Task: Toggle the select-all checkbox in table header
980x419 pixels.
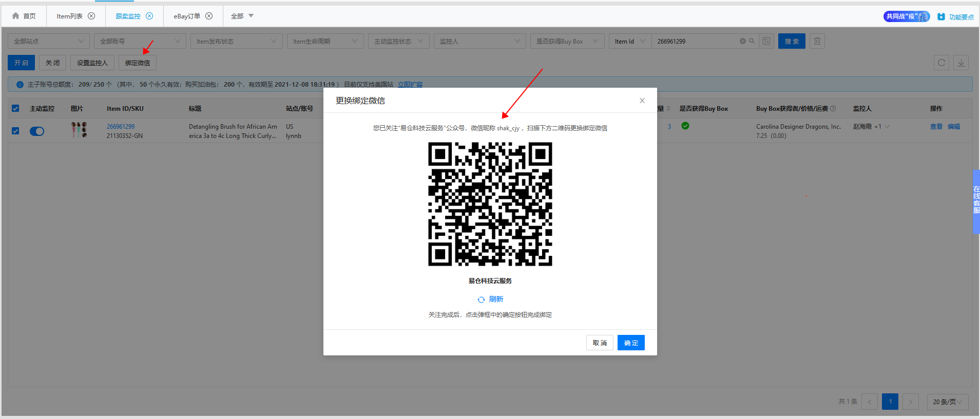Action: coord(15,108)
